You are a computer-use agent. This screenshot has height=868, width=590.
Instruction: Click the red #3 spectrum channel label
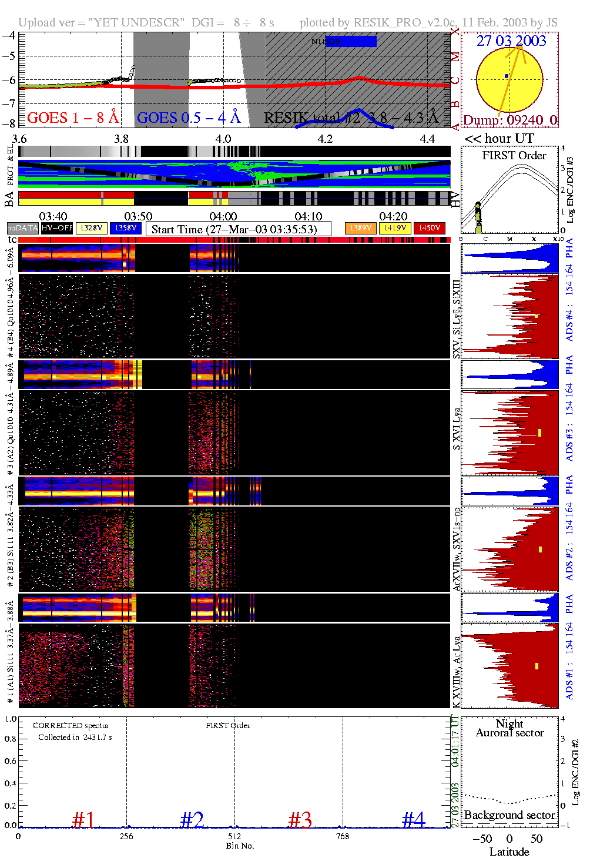(300, 819)
